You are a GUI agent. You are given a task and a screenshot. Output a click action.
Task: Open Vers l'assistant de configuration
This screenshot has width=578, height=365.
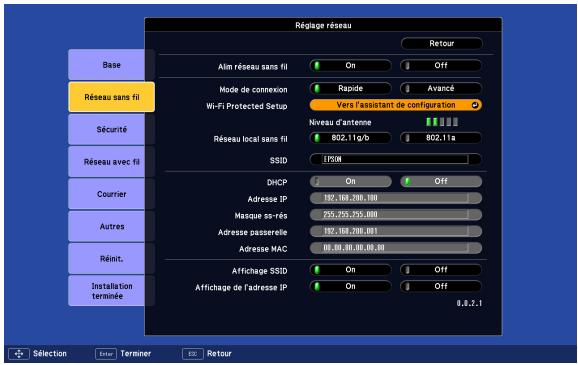click(396, 105)
